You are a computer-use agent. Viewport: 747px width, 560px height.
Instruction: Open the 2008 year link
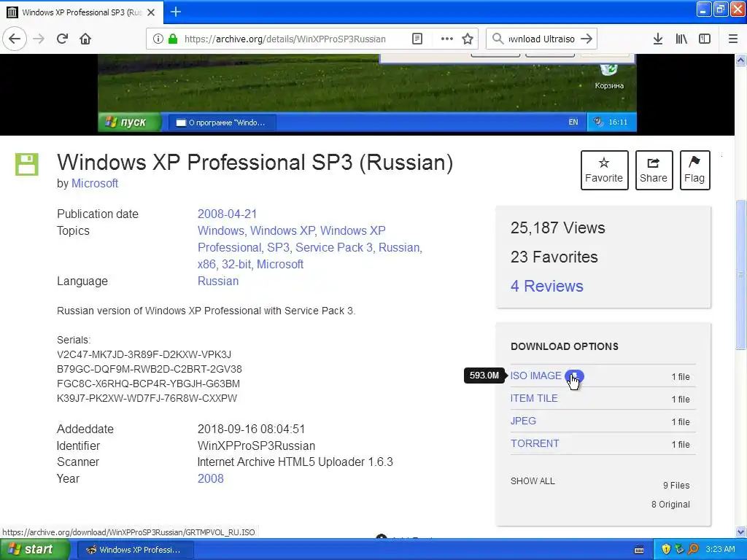(x=211, y=478)
